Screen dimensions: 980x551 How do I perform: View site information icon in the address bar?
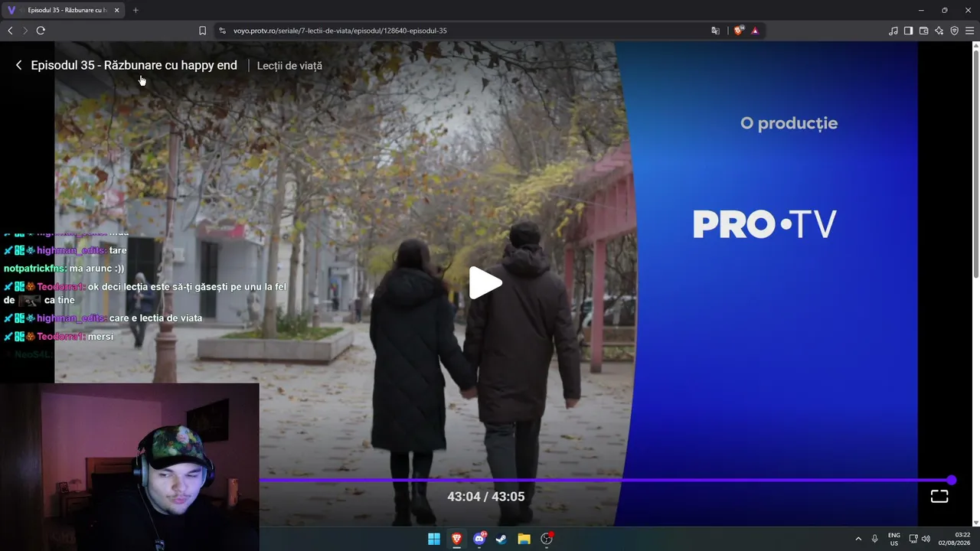coord(222,31)
